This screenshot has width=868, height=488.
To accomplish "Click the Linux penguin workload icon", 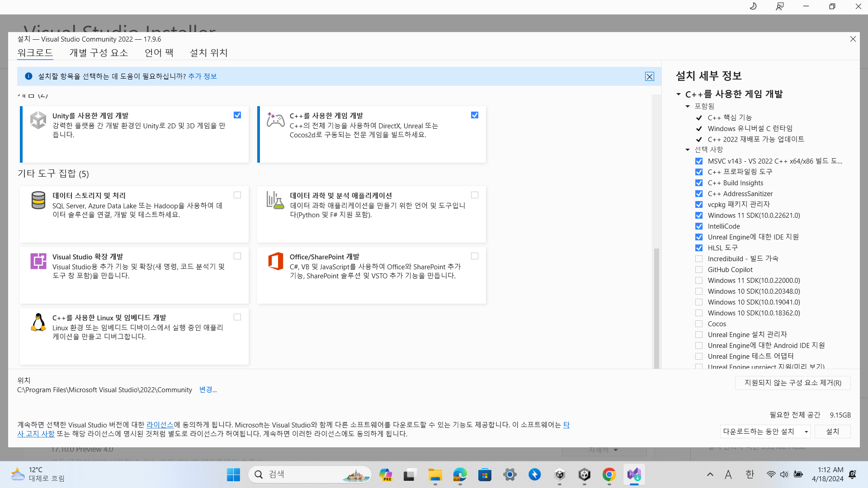I will point(38,322).
